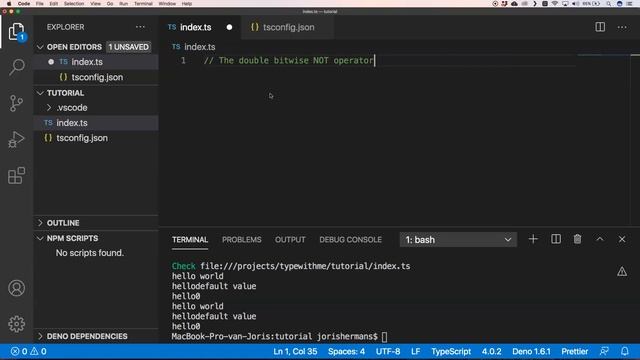Select the Terminal panel tab
The width and height of the screenshot is (640, 360).
coord(190,240)
